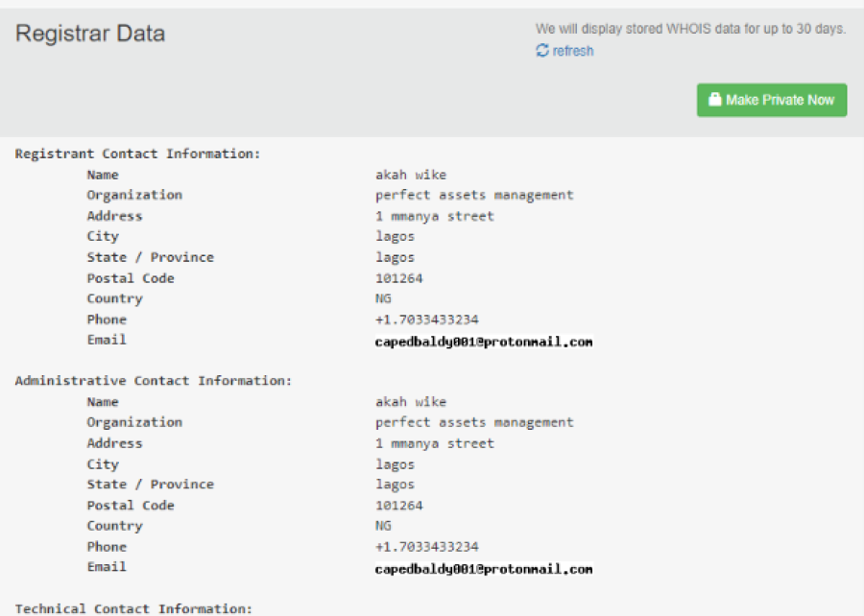864x616 pixels.
Task: Follow the refresh link text
Action: click(573, 51)
